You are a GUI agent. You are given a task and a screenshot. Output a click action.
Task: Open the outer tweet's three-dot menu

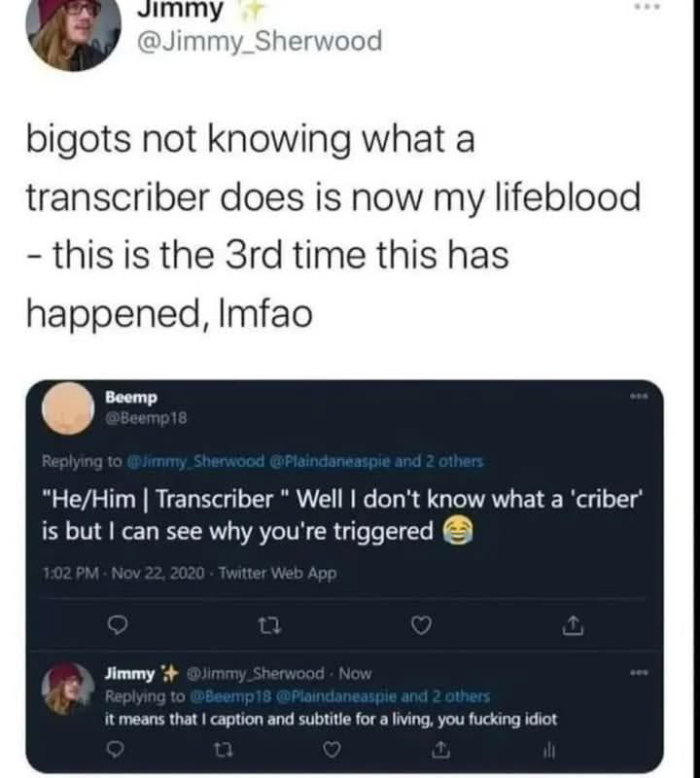tap(648, 8)
